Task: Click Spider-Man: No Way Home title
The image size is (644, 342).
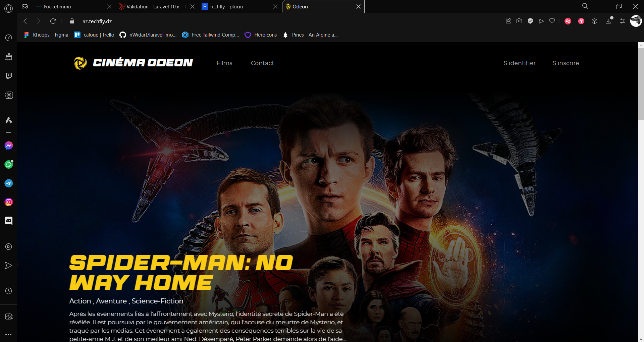Action: pyautogui.click(x=181, y=273)
